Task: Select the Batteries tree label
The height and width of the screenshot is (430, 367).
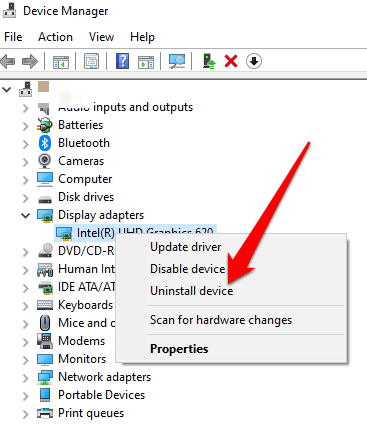Action: coord(80,125)
